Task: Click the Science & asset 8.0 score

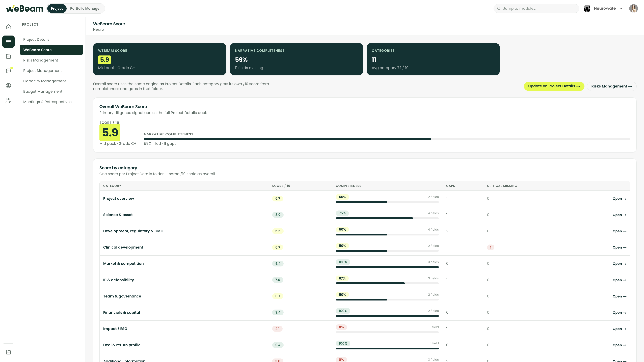Action: click(x=278, y=215)
